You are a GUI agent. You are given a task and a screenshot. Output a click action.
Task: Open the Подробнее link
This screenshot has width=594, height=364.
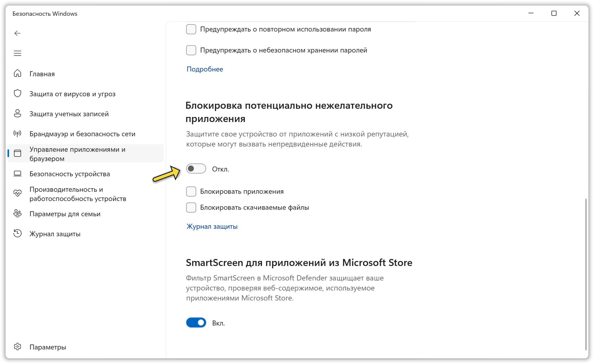tap(205, 69)
